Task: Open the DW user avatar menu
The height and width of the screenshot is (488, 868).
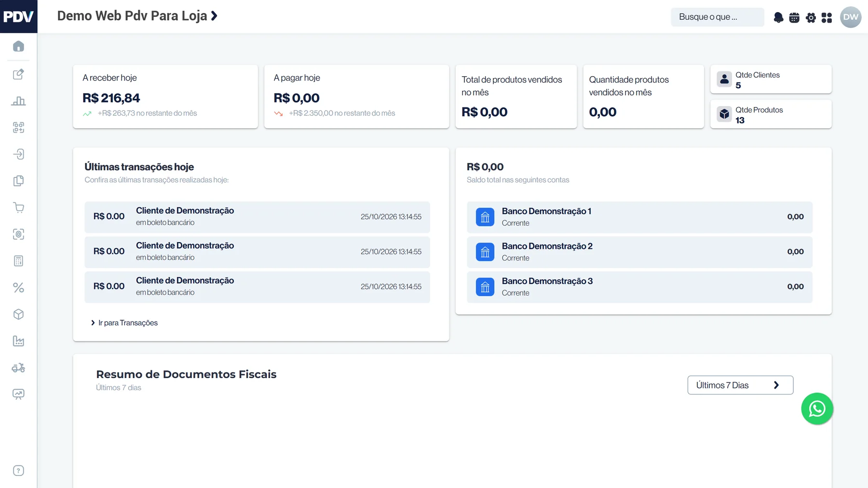Action: pyautogui.click(x=851, y=17)
